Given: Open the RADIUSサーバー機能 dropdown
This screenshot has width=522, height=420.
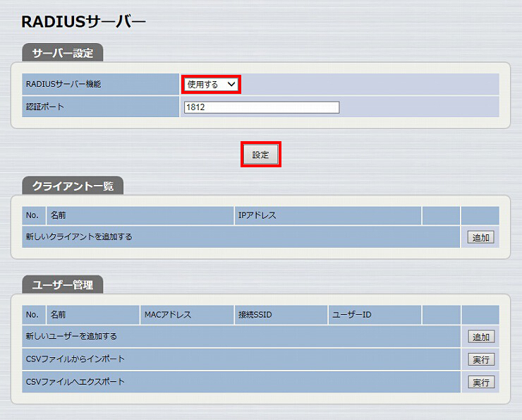Looking at the screenshot, I should pyautogui.click(x=212, y=84).
